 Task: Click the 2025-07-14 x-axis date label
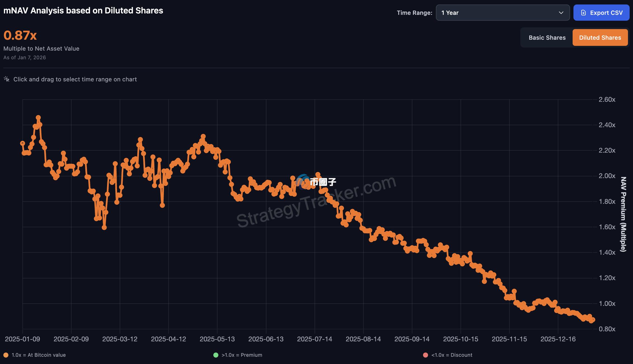(x=315, y=339)
